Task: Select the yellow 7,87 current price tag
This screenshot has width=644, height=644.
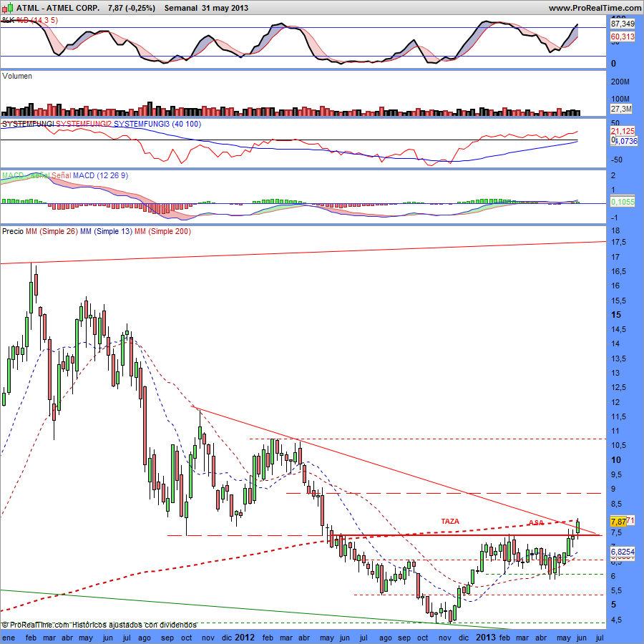Action: pyautogui.click(x=618, y=521)
